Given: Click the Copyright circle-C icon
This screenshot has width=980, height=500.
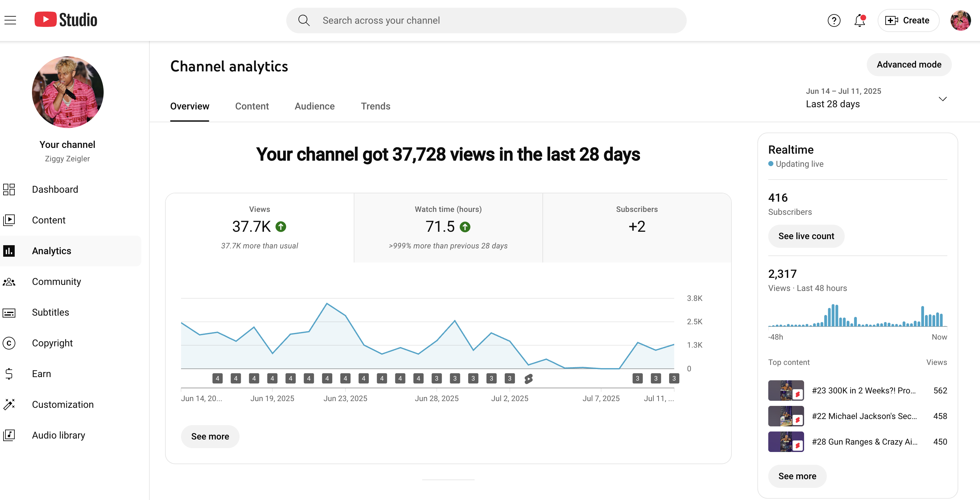Looking at the screenshot, I should [x=9, y=343].
